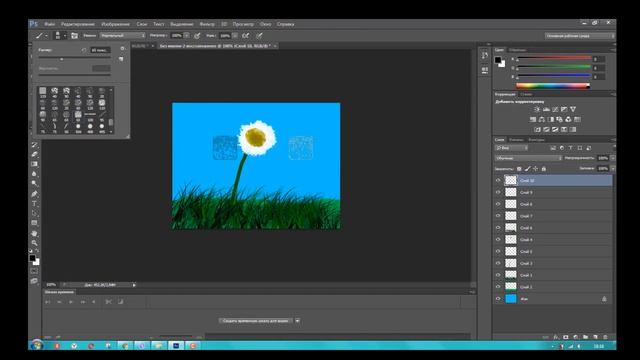
Task: Create a new layer icon
Action: point(596,337)
